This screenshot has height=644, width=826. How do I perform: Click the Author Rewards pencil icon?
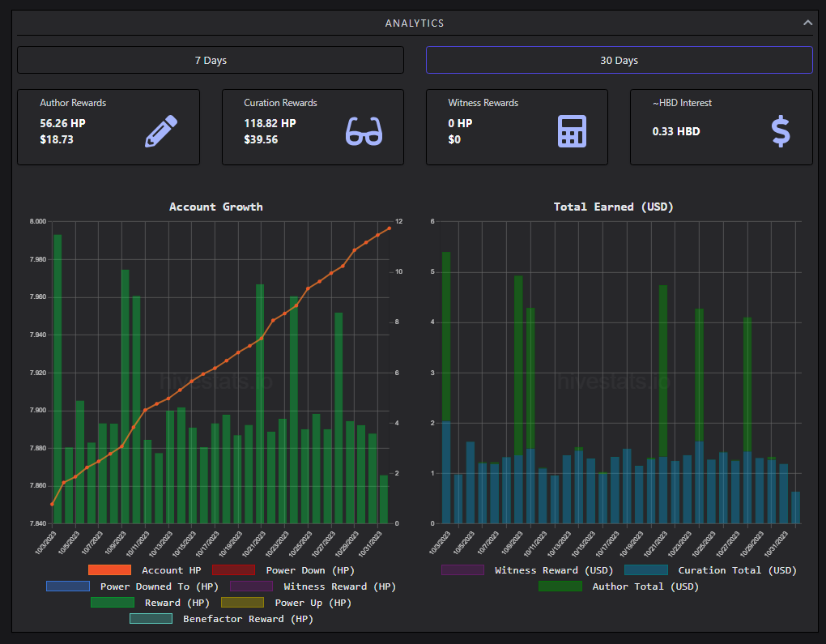coord(161,130)
